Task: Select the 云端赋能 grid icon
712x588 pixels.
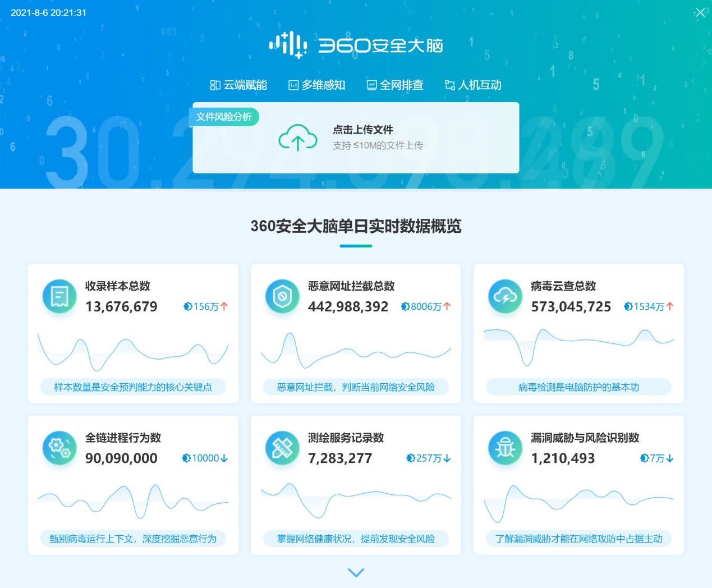Action: [x=215, y=85]
